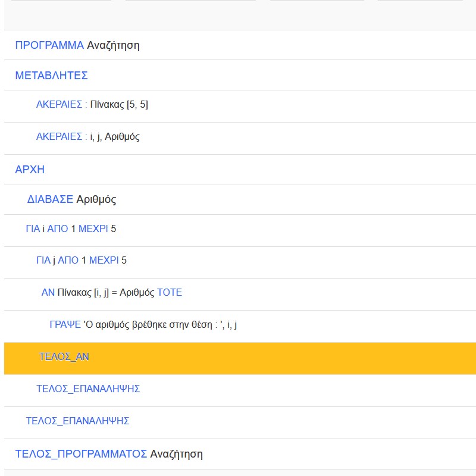The image size is (476, 476).
Task: Select the line 'ΠΡΟΓΡΑΜΜΑ Αναζήτηση'
Action: point(240,45)
